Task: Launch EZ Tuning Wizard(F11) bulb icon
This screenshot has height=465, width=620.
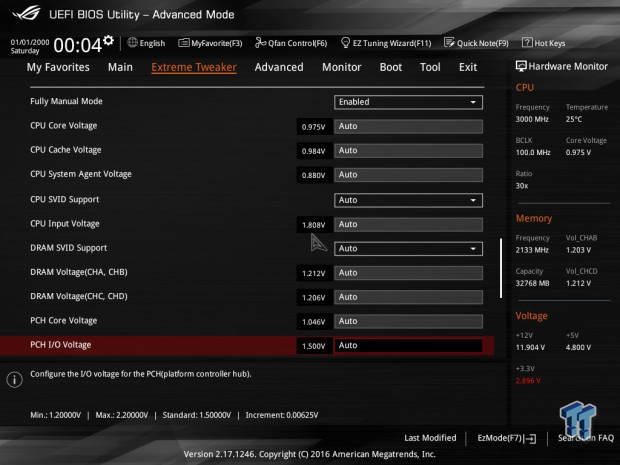Action: tap(345, 42)
